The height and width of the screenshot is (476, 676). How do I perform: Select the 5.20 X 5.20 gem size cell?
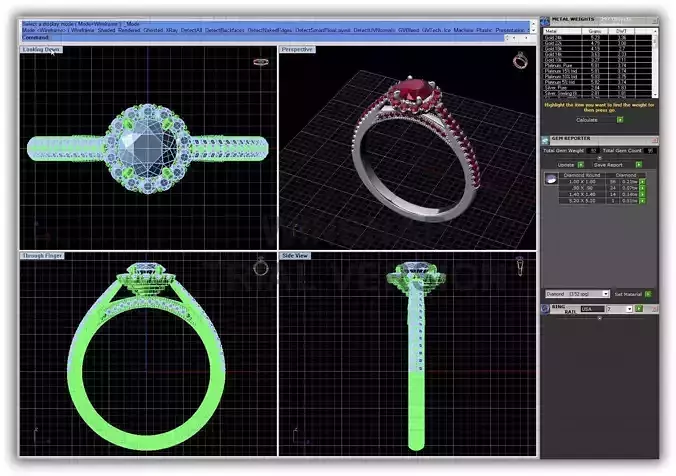(x=582, y=201)
